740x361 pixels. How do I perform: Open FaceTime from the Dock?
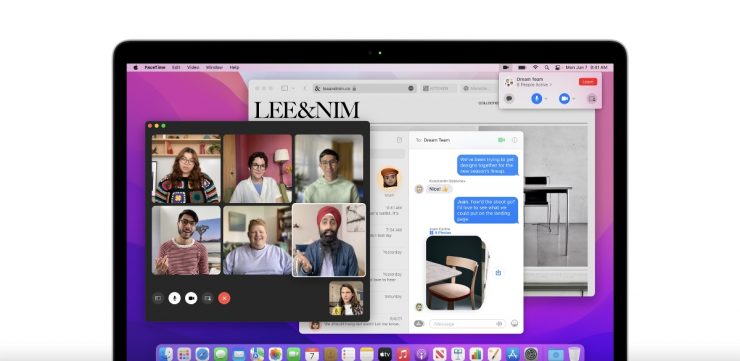click(294, 354)
